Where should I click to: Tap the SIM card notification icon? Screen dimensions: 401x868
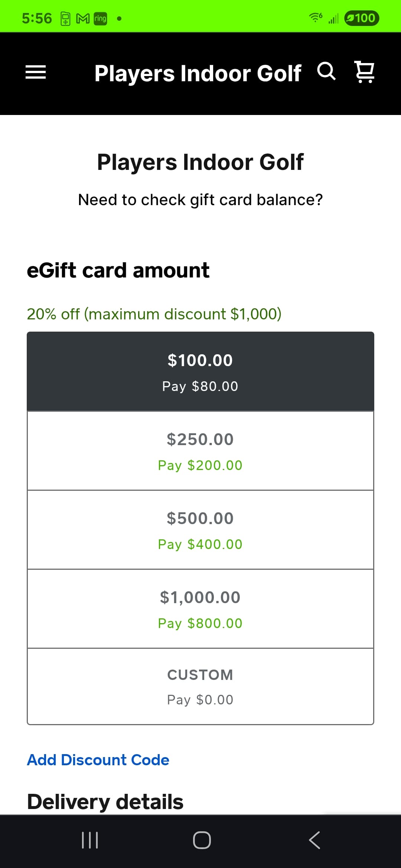[x=65, y=19]
